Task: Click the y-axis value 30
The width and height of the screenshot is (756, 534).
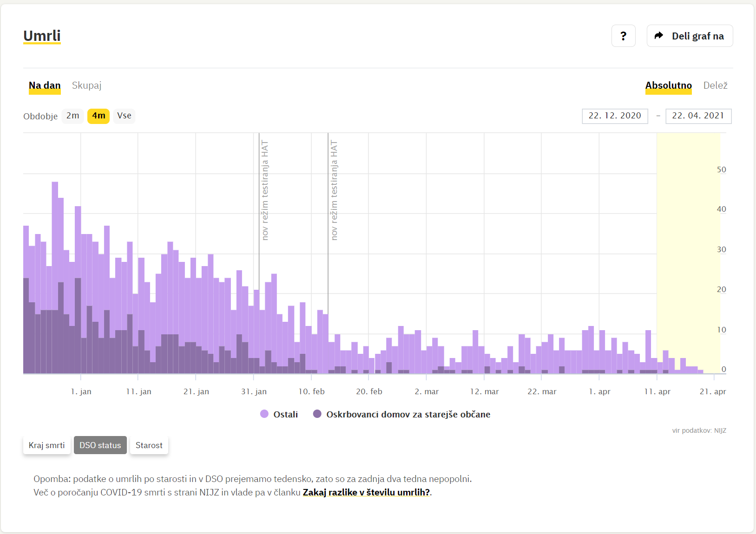Action: click(x=721, y=249)
